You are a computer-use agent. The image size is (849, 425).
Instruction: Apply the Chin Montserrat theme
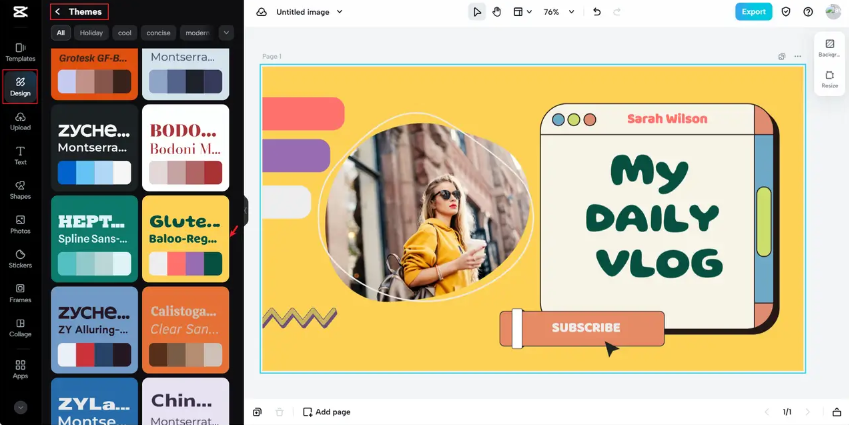pyautogui.click(x=185, y=401)
